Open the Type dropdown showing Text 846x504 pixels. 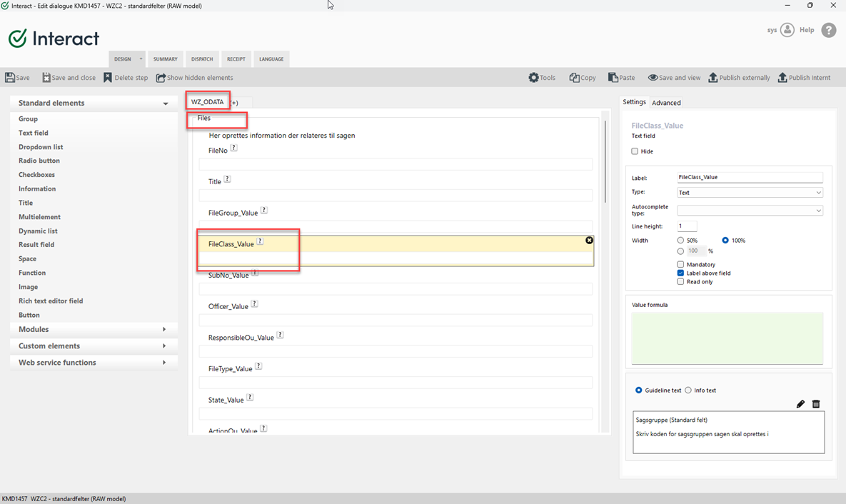pyautogui.click(x=750, y=193)
